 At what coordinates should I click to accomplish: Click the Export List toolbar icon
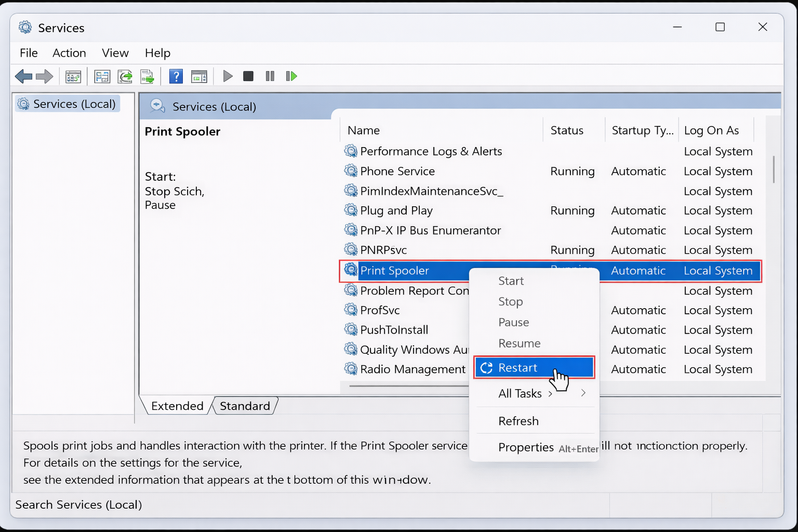(x=148, y=76)
